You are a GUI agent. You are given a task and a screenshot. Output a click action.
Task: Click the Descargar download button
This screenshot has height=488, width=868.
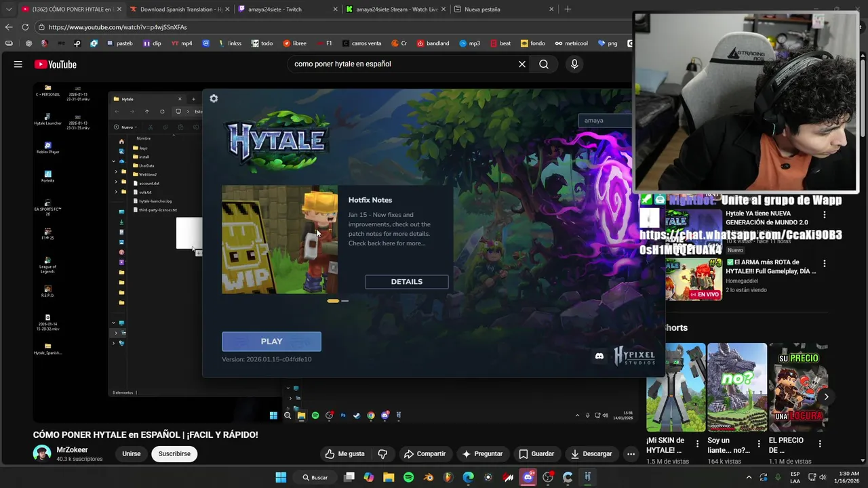click(591, 454)
